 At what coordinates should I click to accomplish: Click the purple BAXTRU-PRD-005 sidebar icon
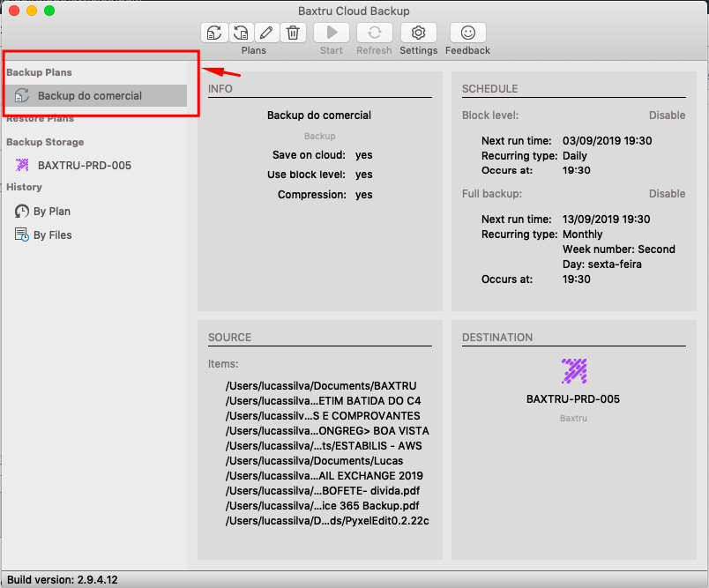(22, 165)
